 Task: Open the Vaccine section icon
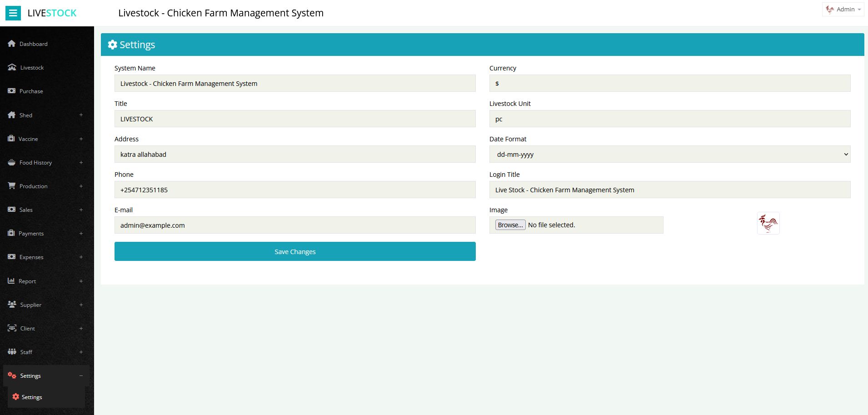(x=11, y=139)
